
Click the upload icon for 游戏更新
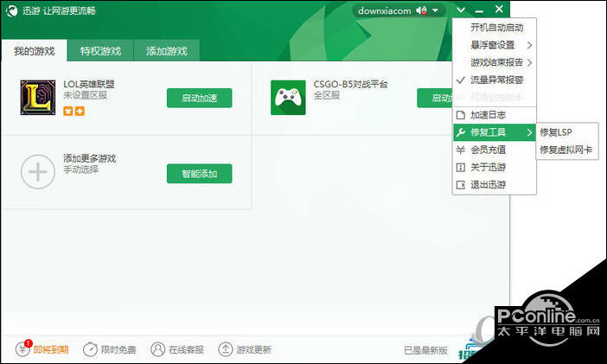pos(226,349)
